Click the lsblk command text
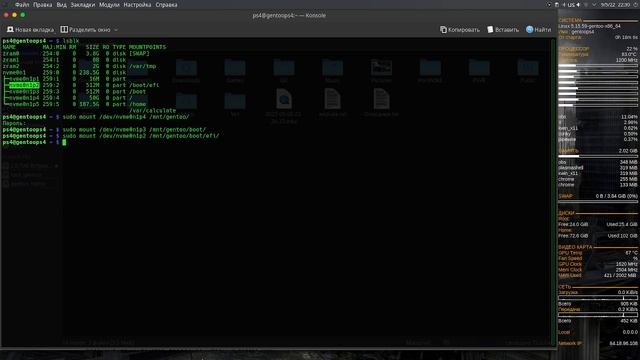The image size is (640, 360). [71, 41]
